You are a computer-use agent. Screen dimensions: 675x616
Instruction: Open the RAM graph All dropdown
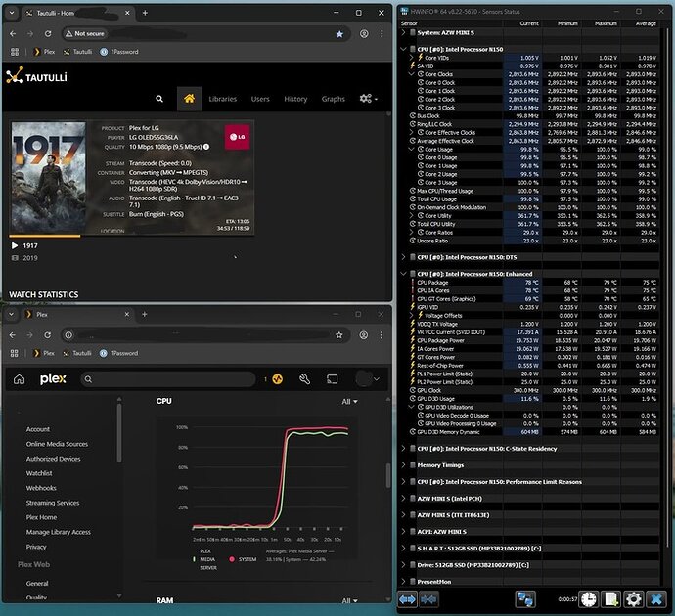(x=349, y=600)
